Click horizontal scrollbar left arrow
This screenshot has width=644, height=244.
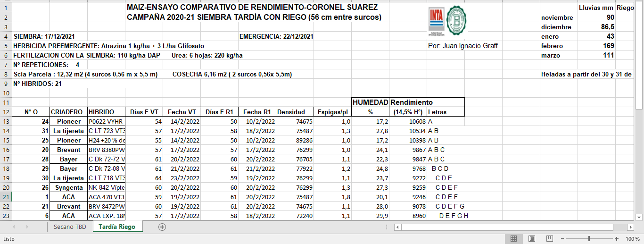pos(398,227)
